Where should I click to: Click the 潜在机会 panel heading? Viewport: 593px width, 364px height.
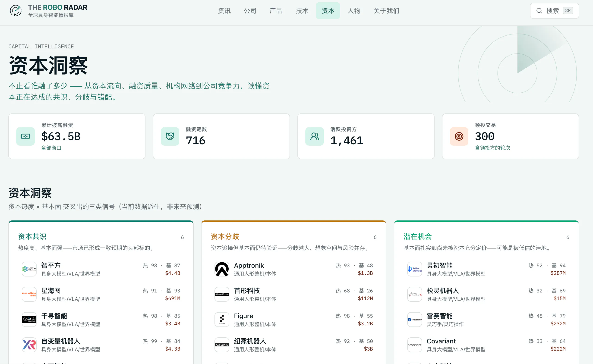pyautogui.click(x=417, y=236)
